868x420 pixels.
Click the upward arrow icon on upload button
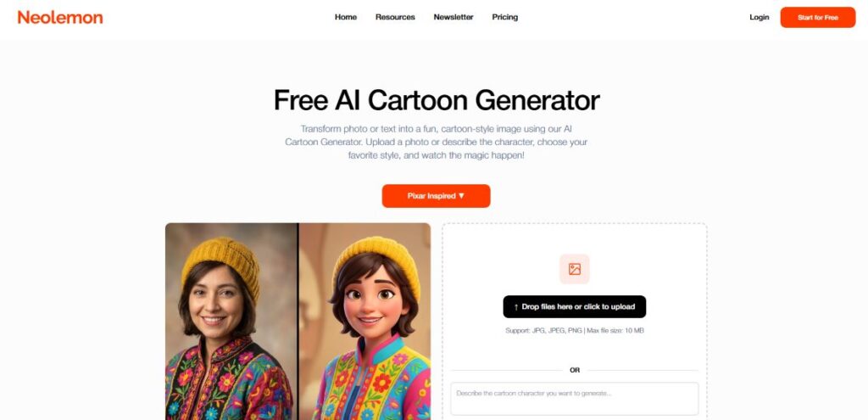(516, 307)
